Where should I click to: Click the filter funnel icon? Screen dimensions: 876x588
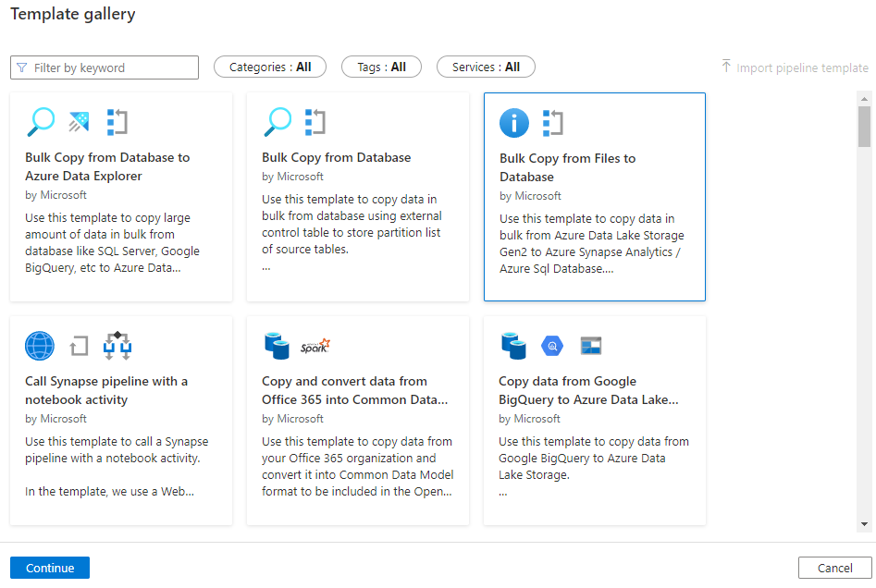[x=22, y=67]
